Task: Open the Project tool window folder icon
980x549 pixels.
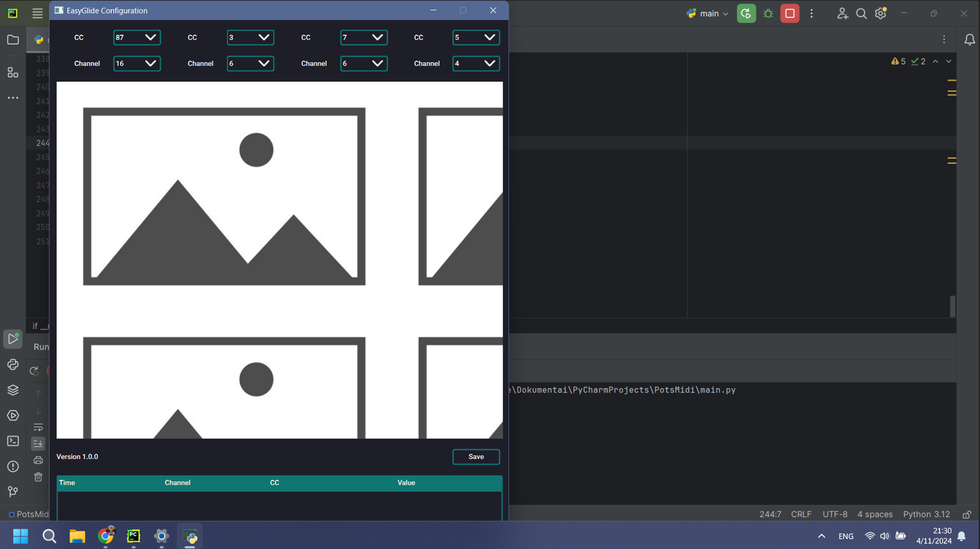Action: click(13, 40)
